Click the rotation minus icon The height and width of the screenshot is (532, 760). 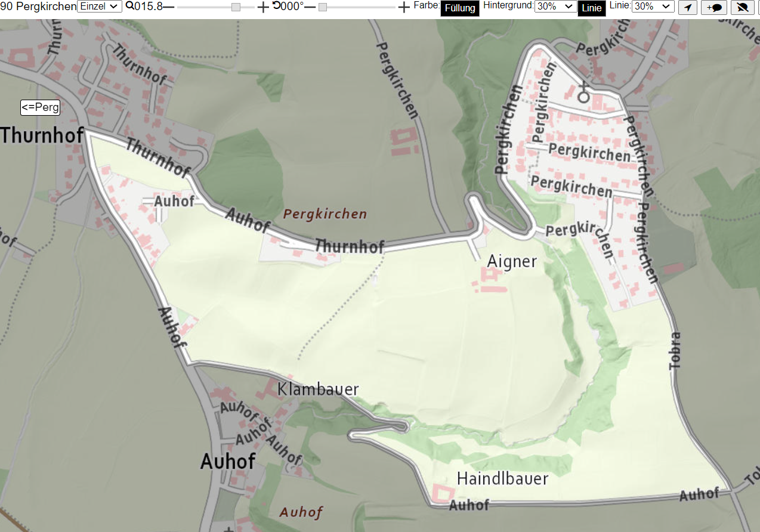coord(310,7)
